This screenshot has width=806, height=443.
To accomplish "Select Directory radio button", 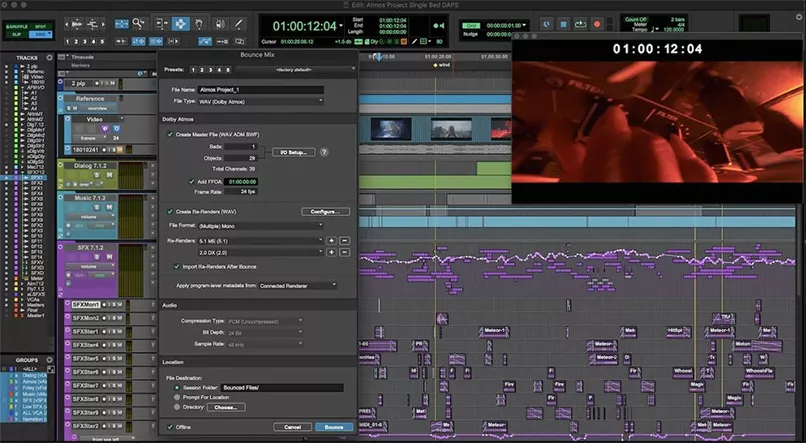I will tap(177, 407).
